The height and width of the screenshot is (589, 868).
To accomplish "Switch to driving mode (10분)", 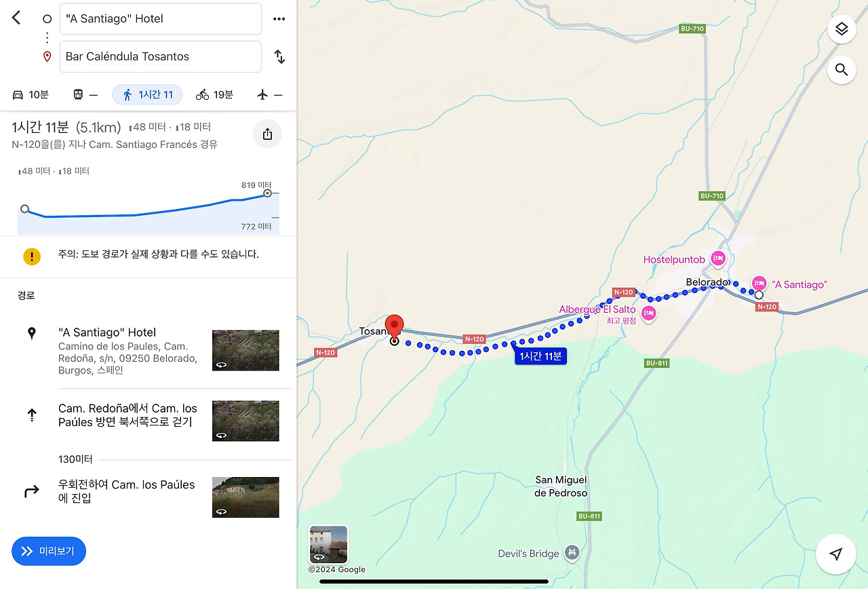I will (31, 95).
